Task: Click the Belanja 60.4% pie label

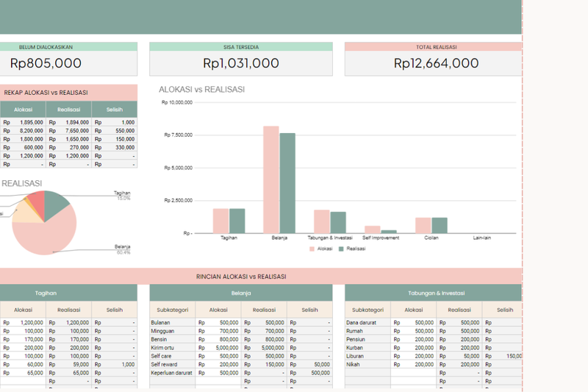Action: pos(123,249)
